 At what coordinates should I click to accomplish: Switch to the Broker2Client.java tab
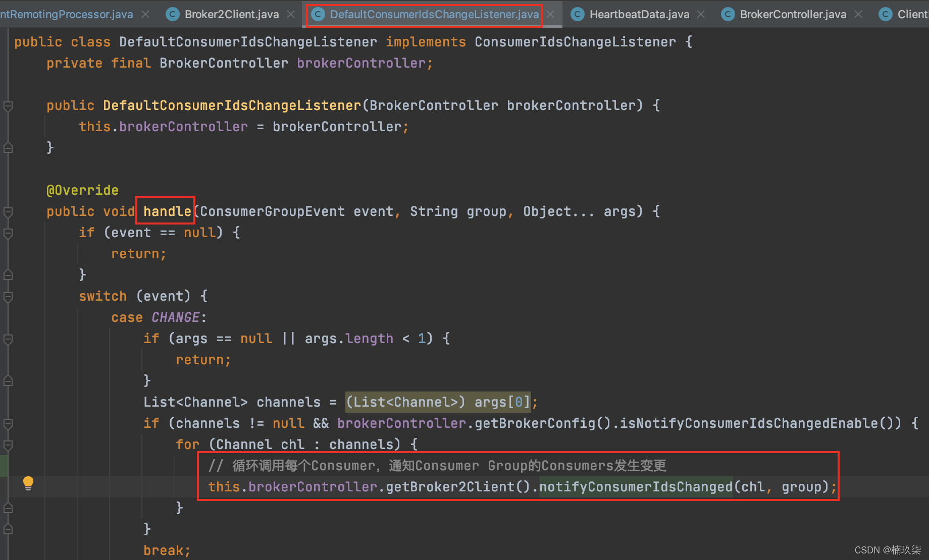(x=231, y=15)
